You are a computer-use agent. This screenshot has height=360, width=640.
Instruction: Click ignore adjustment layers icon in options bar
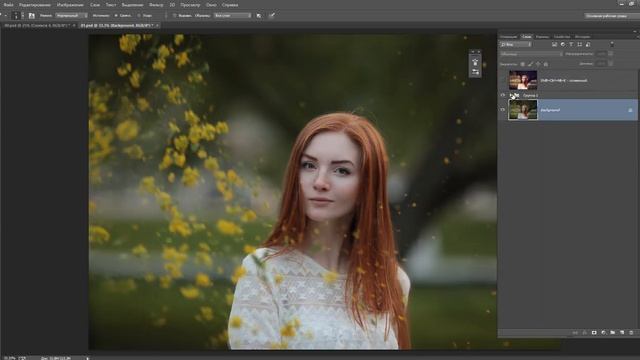coord(259,16)
